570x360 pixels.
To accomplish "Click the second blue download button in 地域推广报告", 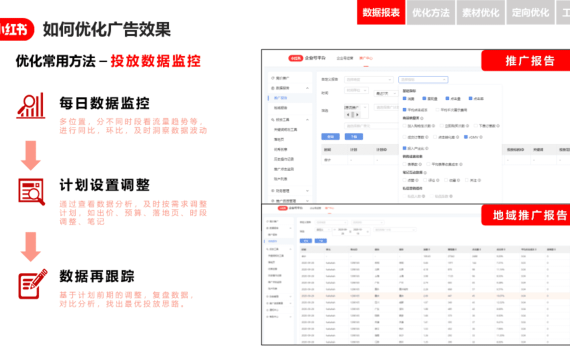I will (321, 241).
